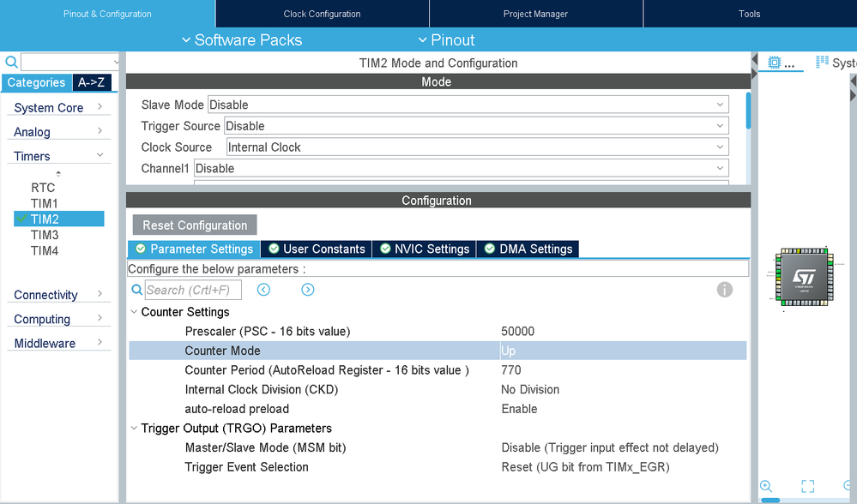
Task: Click the horizontal scrollbar below the chip view
Action: tap(770, 501)
